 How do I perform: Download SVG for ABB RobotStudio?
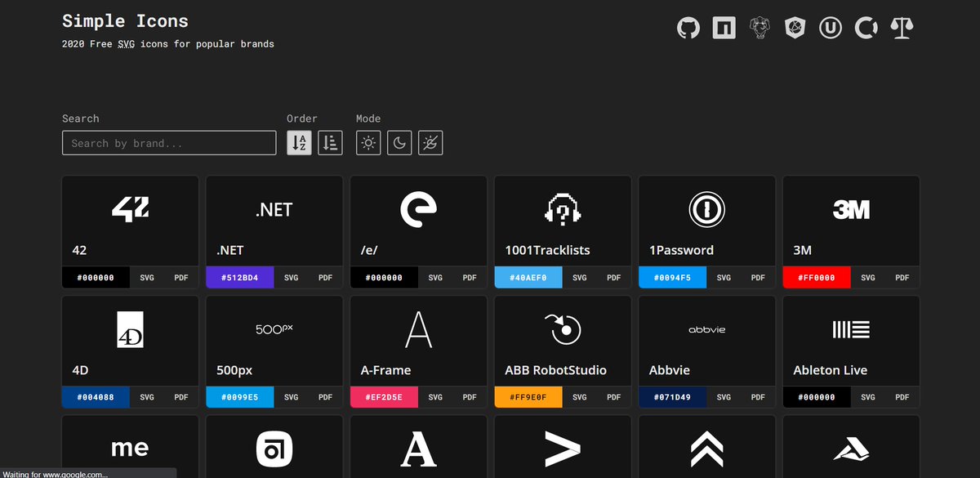tap(580, 397)
